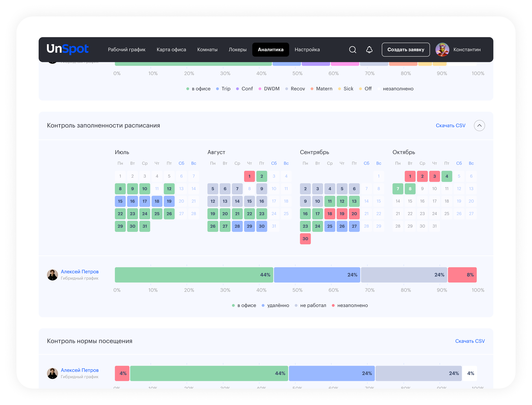Click the blue 'Trip' legend dot
Screen dimensions: 532x405
[217, 89]
